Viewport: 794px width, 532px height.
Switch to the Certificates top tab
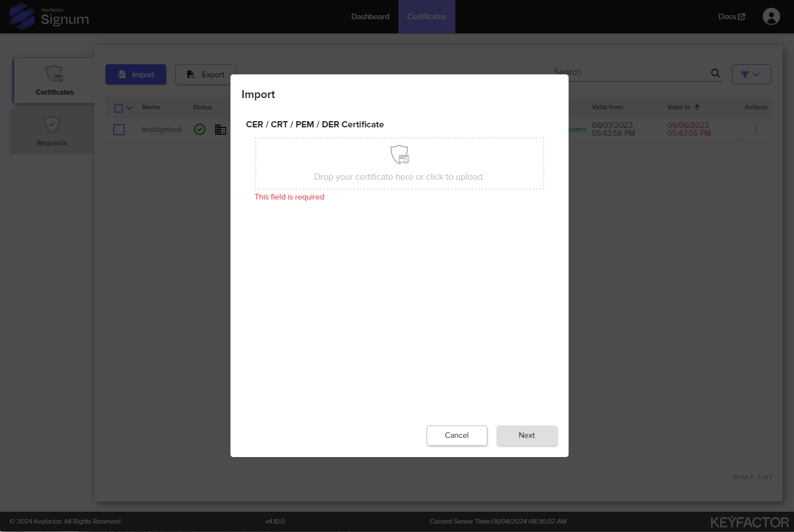point(427,16)
